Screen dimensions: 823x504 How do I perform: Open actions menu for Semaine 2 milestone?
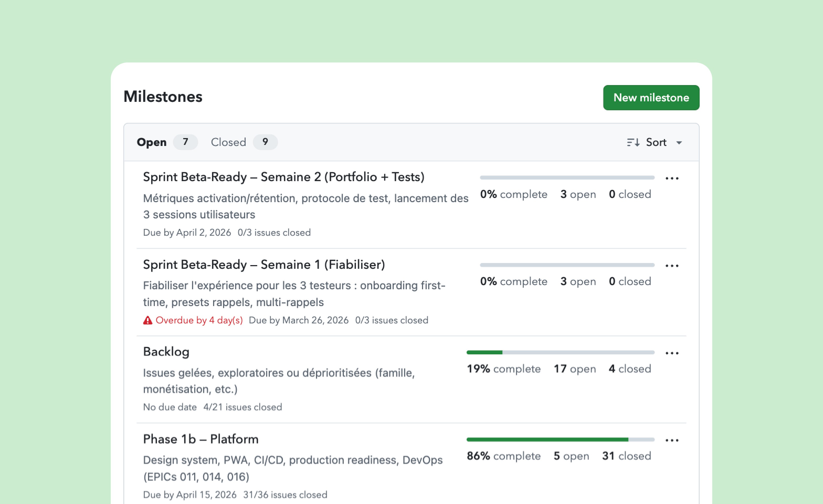click(672, 178)
